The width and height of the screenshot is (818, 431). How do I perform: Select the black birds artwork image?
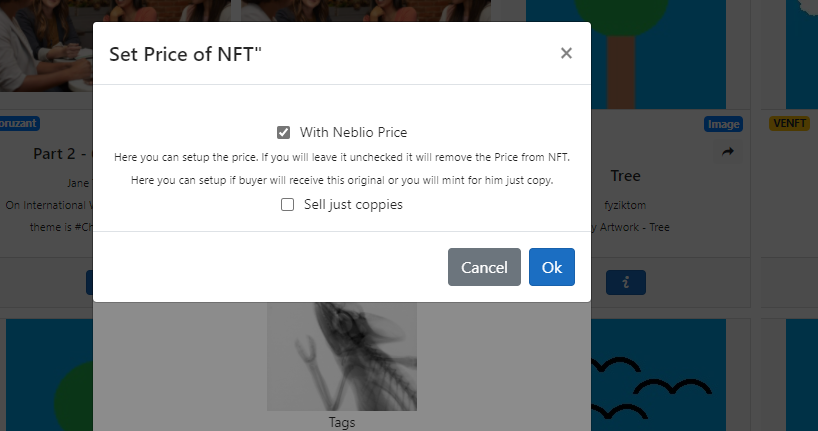[x=658, y=375]
